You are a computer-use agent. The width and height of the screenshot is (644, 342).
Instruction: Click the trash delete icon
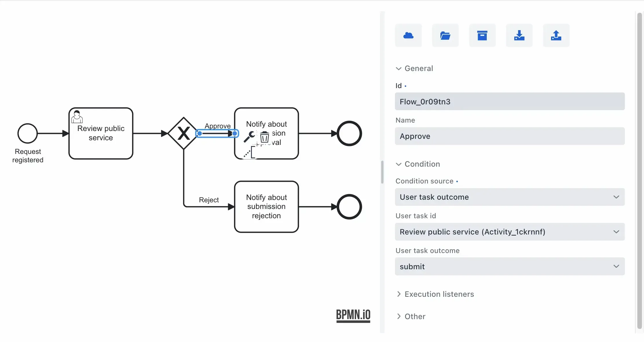264,137
